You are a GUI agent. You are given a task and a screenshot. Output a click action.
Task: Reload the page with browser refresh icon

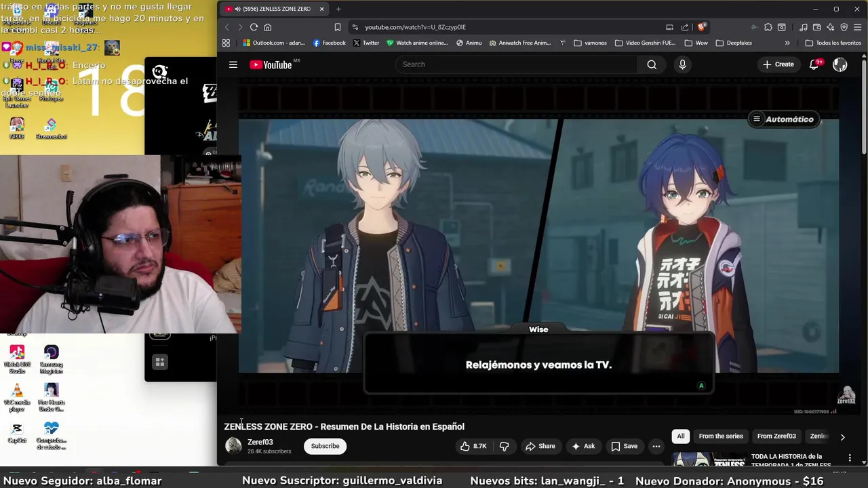click(254, 27)
